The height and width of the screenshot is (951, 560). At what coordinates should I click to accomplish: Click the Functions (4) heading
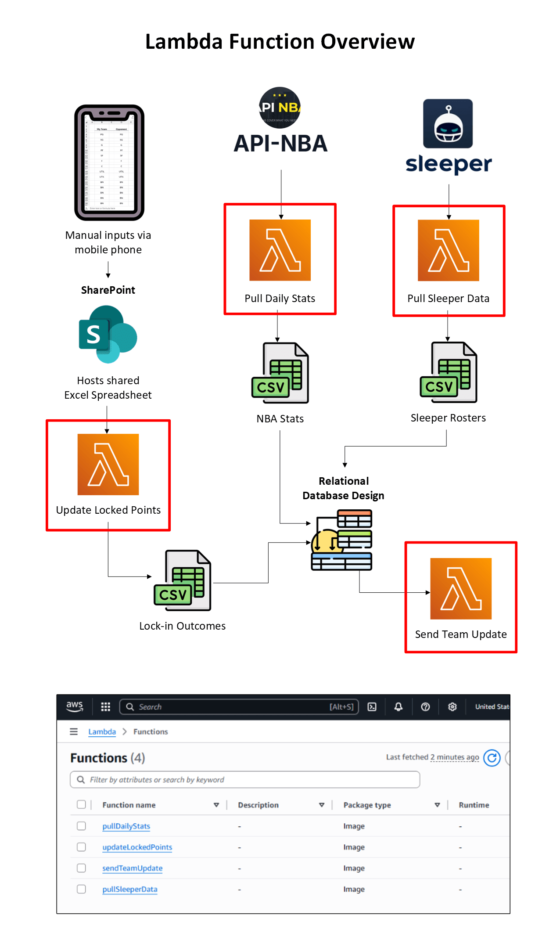(x=108, y=758)
